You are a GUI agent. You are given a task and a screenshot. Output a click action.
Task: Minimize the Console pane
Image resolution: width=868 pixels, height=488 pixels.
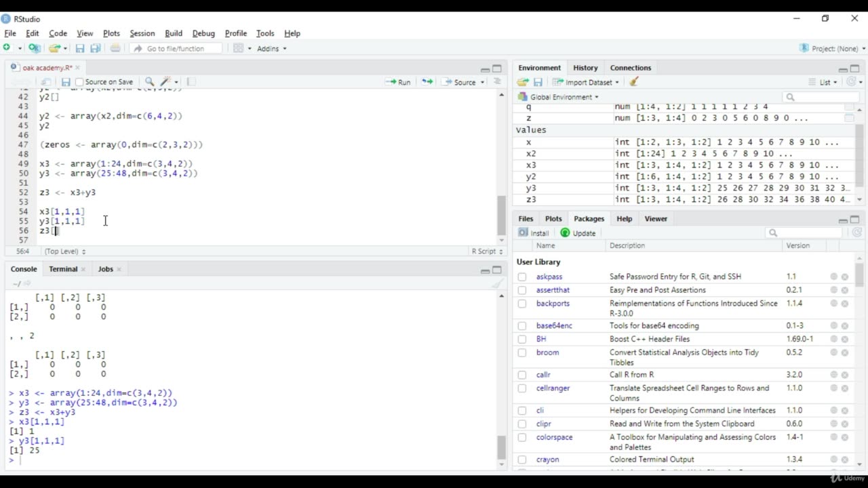485,270
